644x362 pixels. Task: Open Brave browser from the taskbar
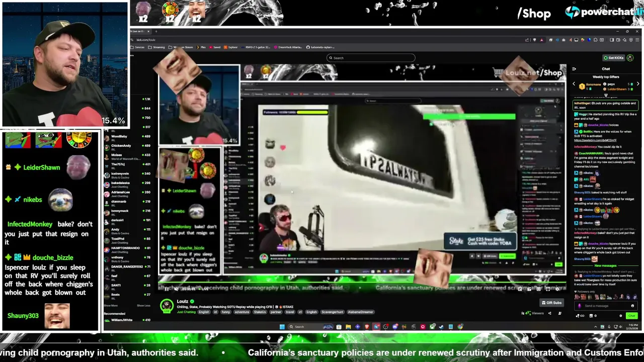pyautogui.click(x=367, y=327)
